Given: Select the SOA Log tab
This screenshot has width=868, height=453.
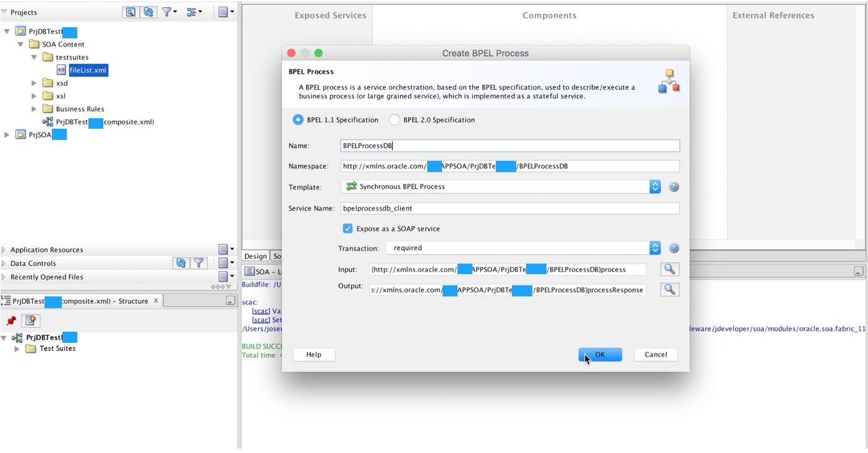Looking at the screenshot, I should pyautogui.click(x=264, y=272).
